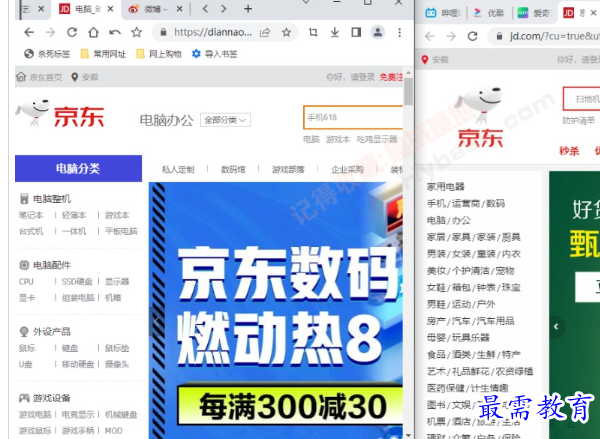Open the 全部分类 dropdown
The width and height of the screenshot is (600, 439).
pyautogui.click(x=225, y=120)
